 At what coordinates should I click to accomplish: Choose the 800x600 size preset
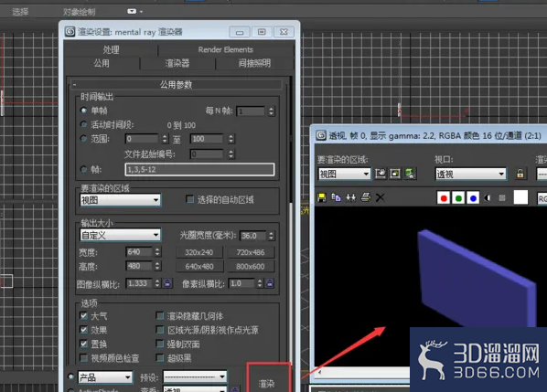tap(251, 267)
